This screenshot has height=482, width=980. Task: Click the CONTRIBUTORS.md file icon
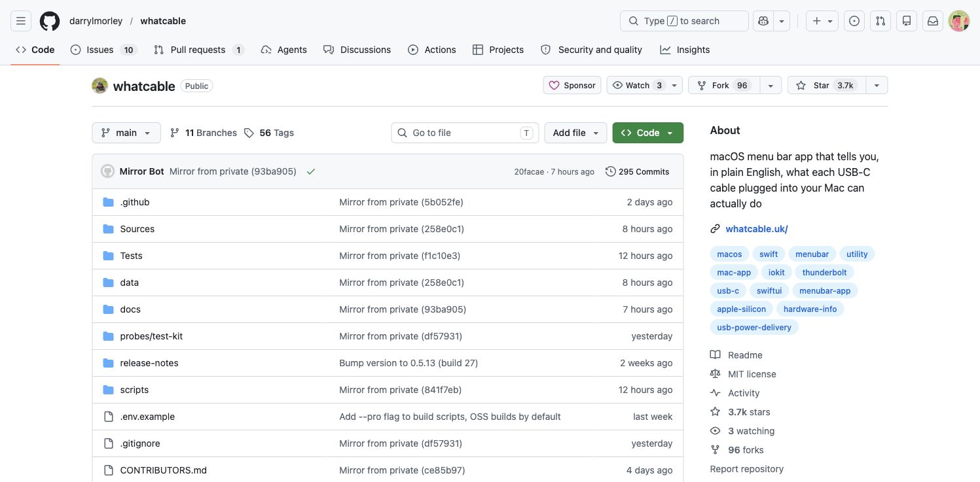109,470
